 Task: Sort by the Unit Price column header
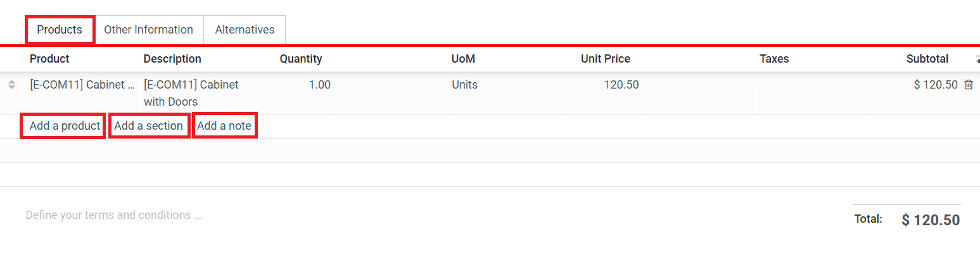605,59
